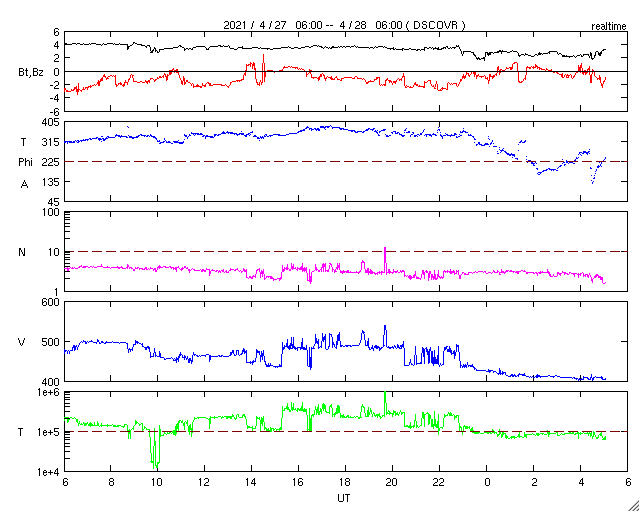This screenshot has width=640, height=512.
Task: Click the '1e+4' temperature tick label
Action: click(48, 472)
